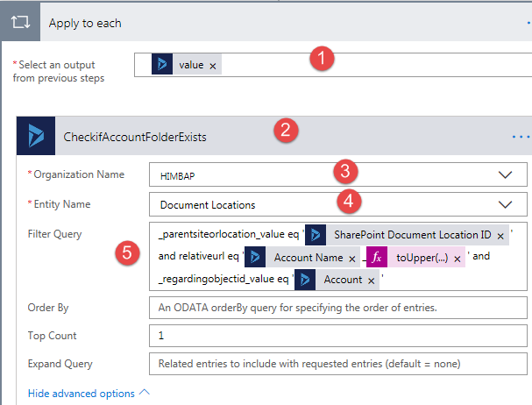Remove the value token from output field
Image resolution: width=532 pixels, height=405 pixels.
(x=213, y=66)
